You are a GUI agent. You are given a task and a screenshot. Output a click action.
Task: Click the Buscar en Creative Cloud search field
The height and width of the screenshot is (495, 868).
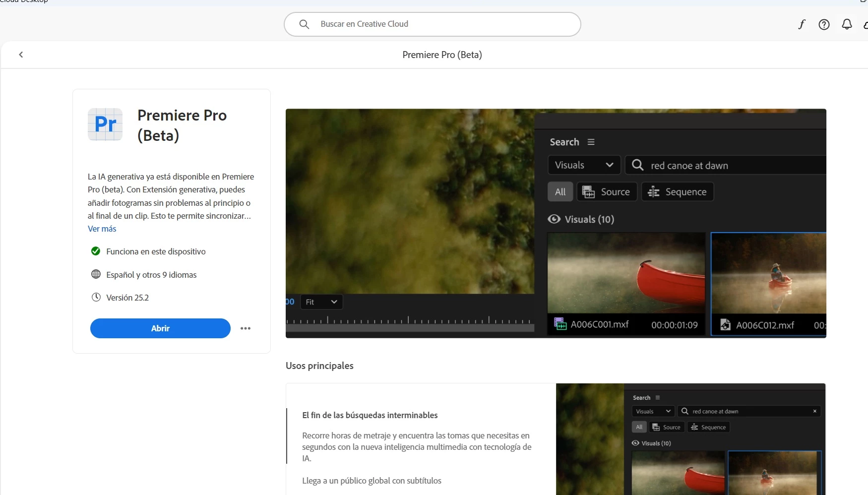click(432, 24)
